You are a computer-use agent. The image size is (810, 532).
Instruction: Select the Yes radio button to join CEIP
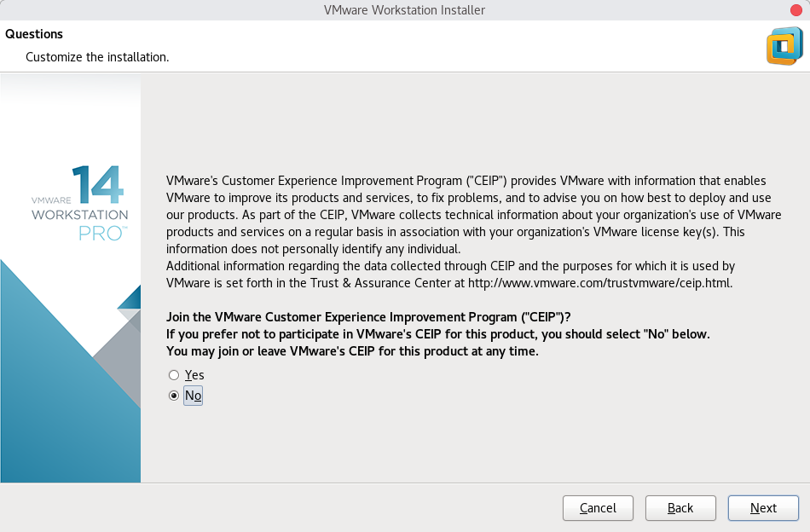(x=174, y=375)
